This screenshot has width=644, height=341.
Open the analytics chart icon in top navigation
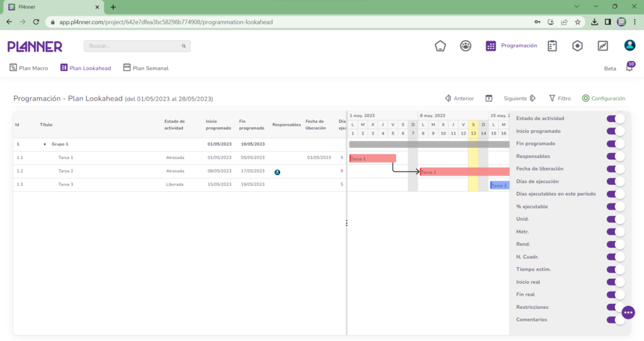(602, 45)
